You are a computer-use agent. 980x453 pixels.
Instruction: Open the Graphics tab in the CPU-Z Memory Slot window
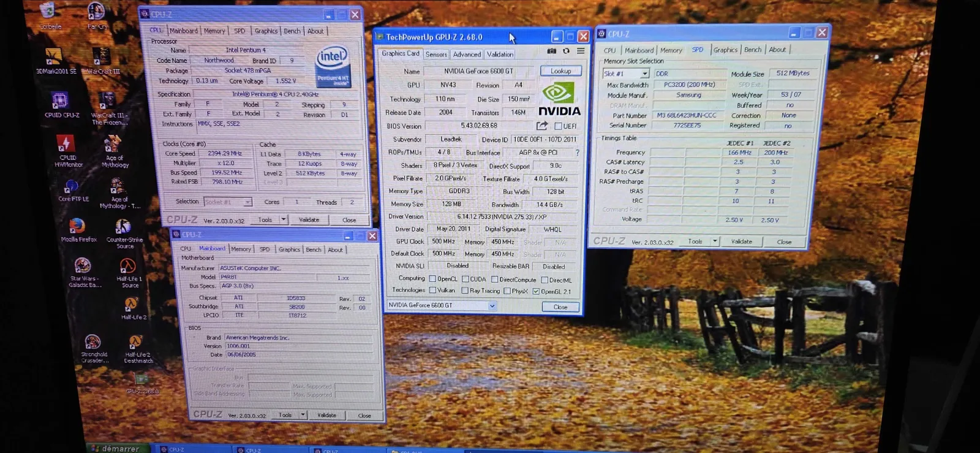tap(725, 50)
